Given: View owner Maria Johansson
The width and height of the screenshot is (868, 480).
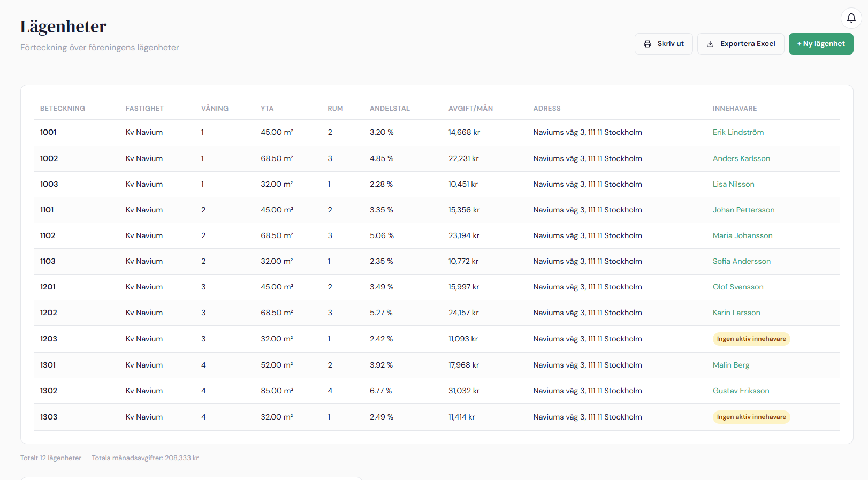Looking at the screenshot, I should (742, 235).
